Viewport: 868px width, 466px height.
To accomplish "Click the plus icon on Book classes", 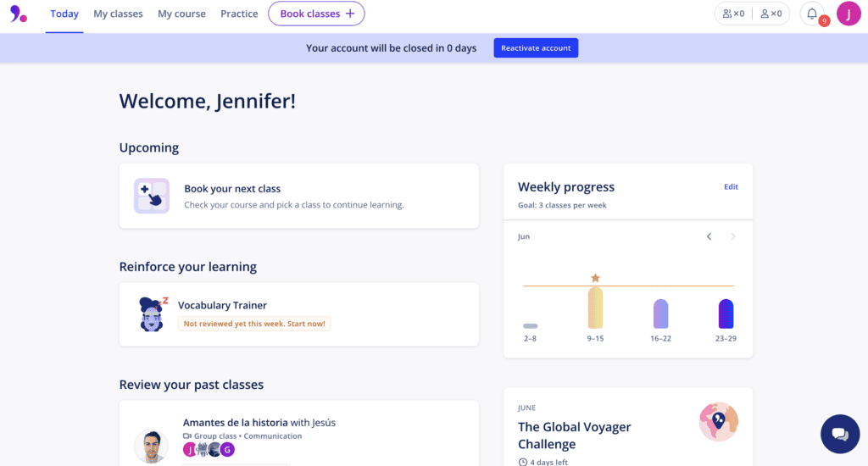I will [350, 14].
